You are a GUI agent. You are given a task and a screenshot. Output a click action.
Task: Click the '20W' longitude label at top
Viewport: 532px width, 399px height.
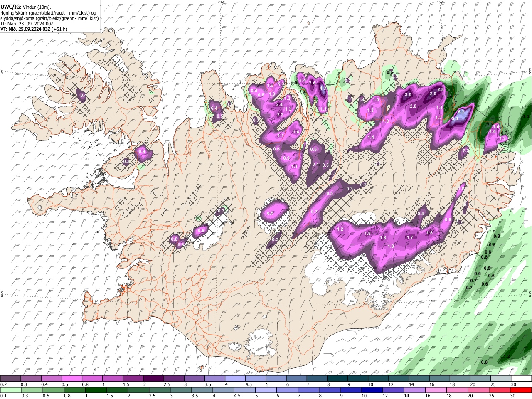[221, 2]
